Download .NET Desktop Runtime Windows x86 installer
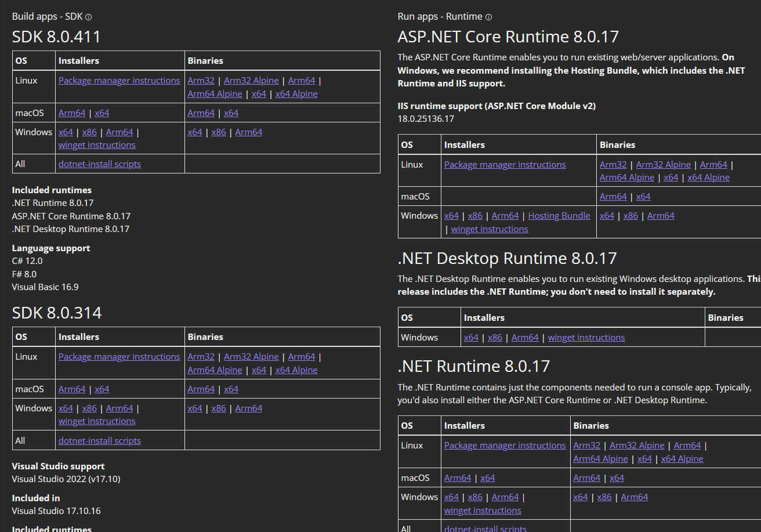 (495, 338)
